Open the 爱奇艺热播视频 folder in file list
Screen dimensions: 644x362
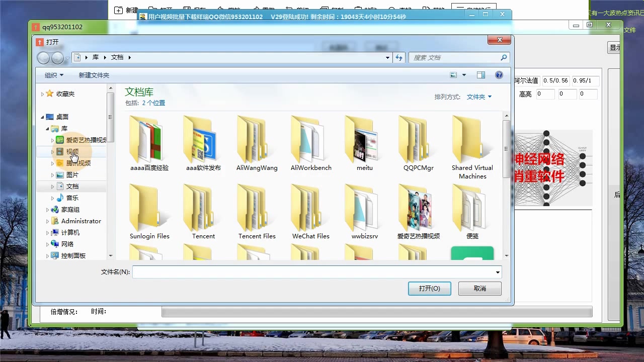pyautogui.click(x=419, y=212)
